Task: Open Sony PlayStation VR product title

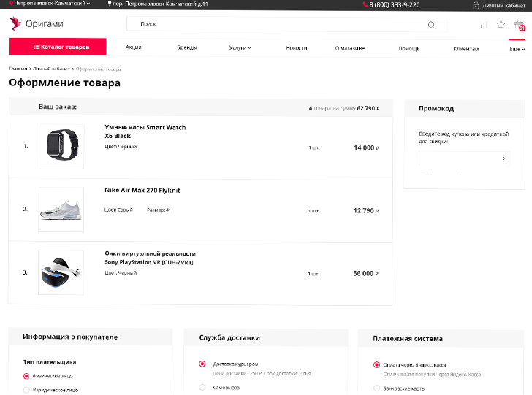Action: point(150,258)
